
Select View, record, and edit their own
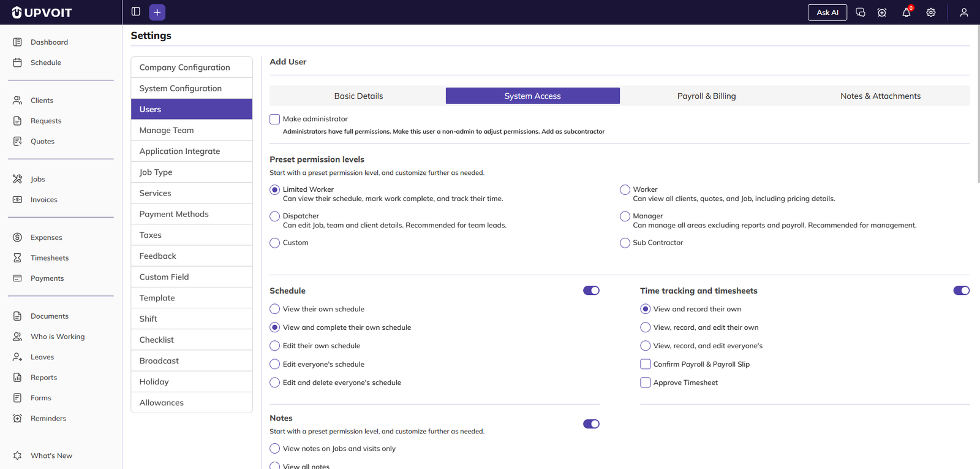tap(645, 327)
